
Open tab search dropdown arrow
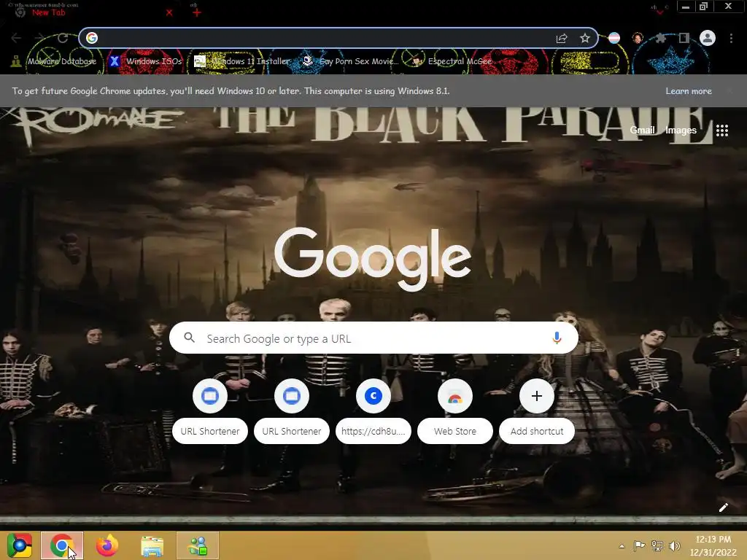pos(659,12)
